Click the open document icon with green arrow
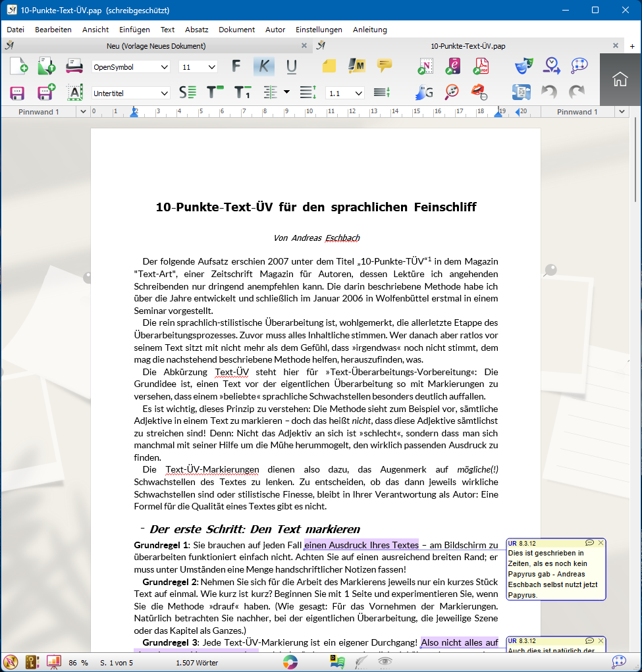642x672 pixels. coord(46,66)
